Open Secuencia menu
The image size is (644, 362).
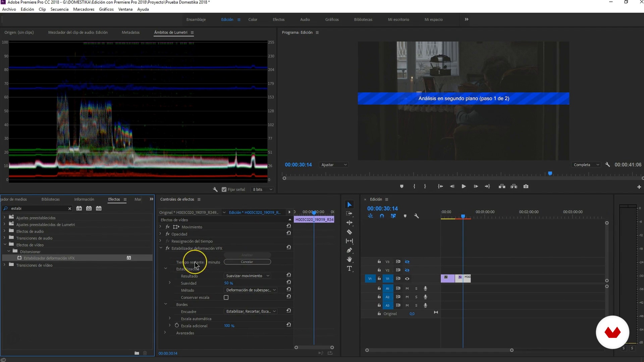point(59,9)
